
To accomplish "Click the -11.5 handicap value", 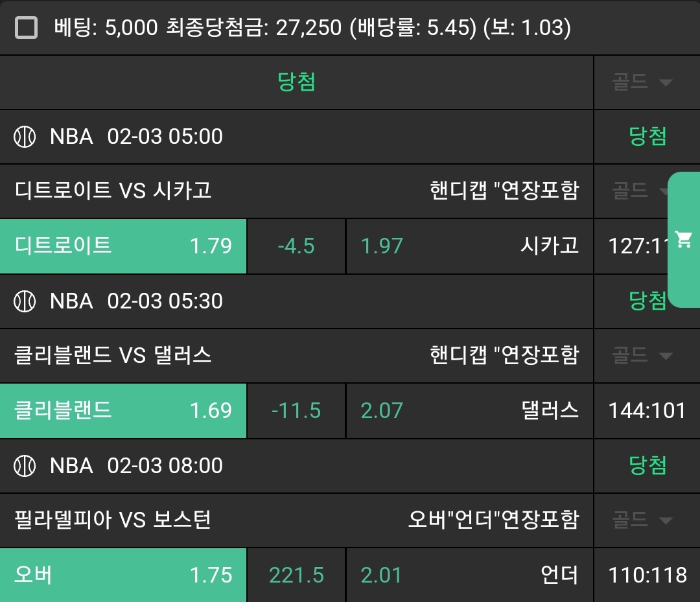I will (296, 411).
